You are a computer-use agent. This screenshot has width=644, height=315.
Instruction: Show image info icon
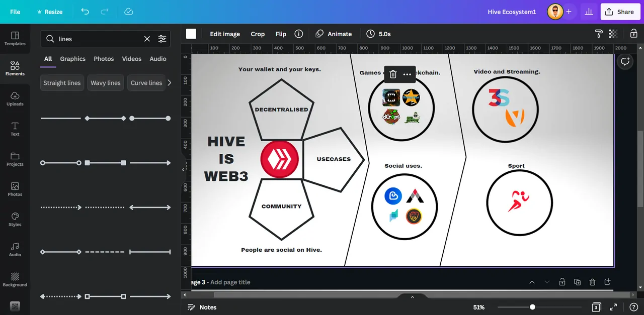[x=299, y=34]
